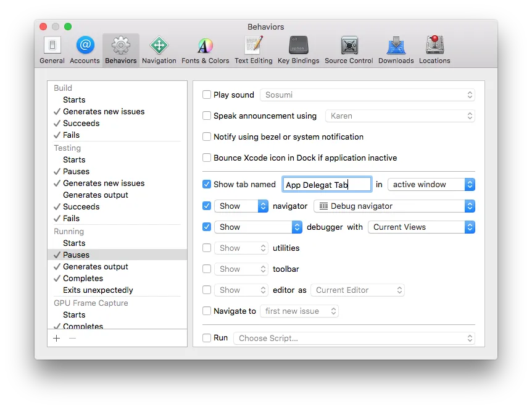Screen dimensions: 532x409
Task: Select Exits unexpectedly behavior
Action: click(117, 290)
